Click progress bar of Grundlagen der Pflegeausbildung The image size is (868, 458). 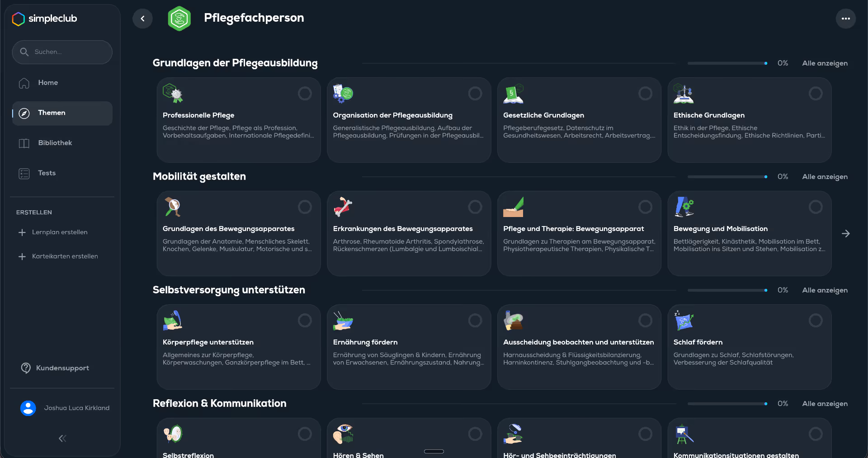(x=727, y=63)
